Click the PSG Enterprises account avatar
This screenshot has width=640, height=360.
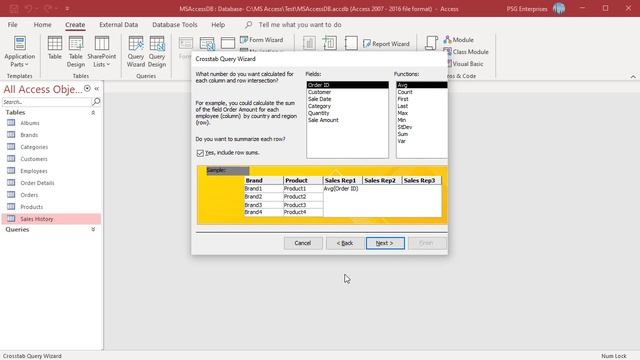coord(559,8)
